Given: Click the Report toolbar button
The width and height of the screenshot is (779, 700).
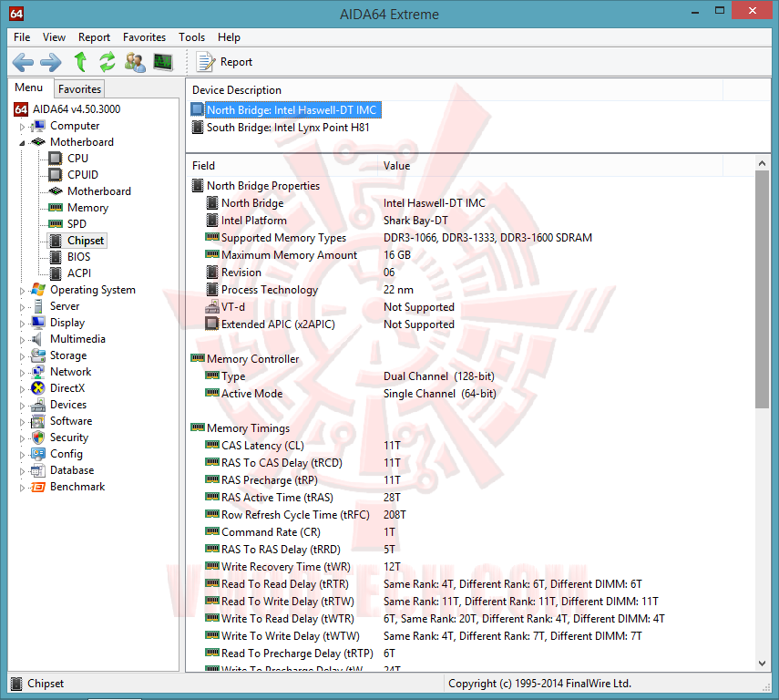Looking at the screenshot, I should coord(225,62).
